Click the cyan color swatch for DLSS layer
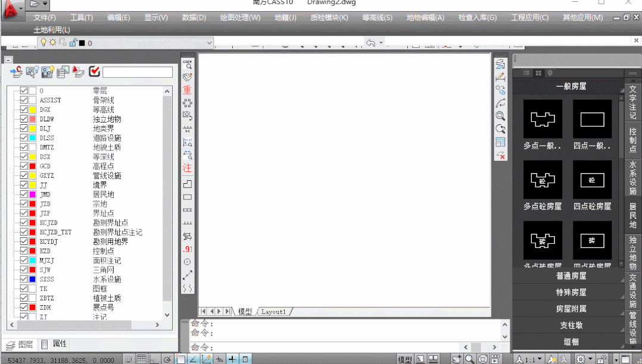642x364 pixels. coord(32,138)
